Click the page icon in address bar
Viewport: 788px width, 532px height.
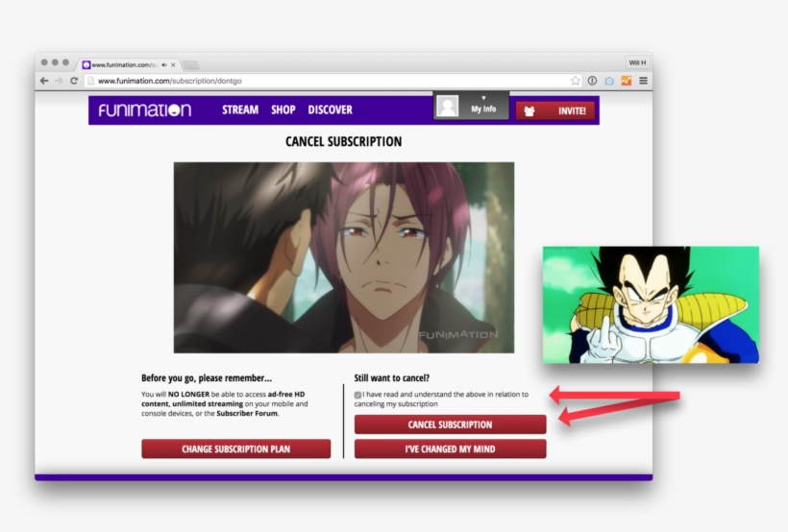pos(91,81)
